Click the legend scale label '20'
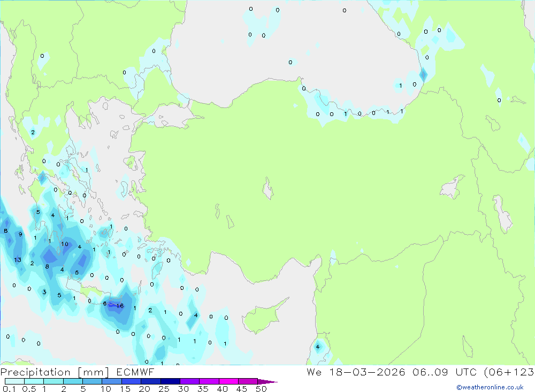This screenshot has width=535, height=392. (x=144, y=389)
